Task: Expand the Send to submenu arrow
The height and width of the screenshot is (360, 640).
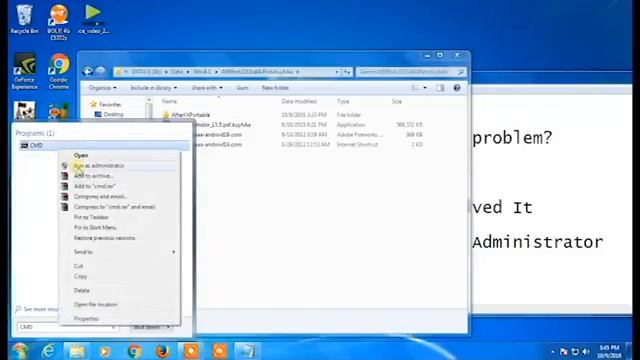Action: (x=174, y=252)
